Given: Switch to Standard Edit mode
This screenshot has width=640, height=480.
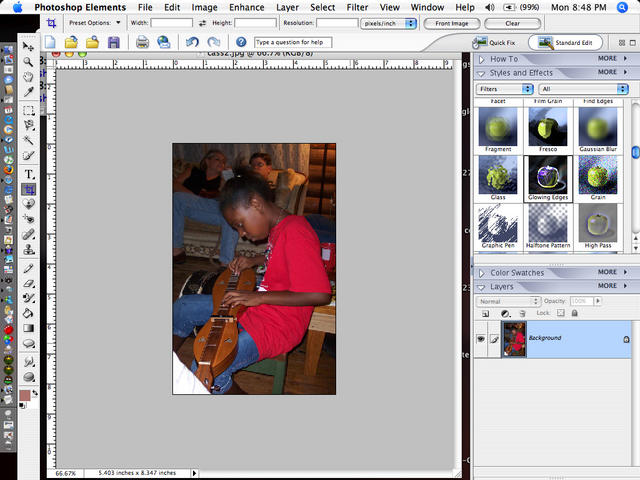Looking at the screenshot, I should (x=565, y=42).
